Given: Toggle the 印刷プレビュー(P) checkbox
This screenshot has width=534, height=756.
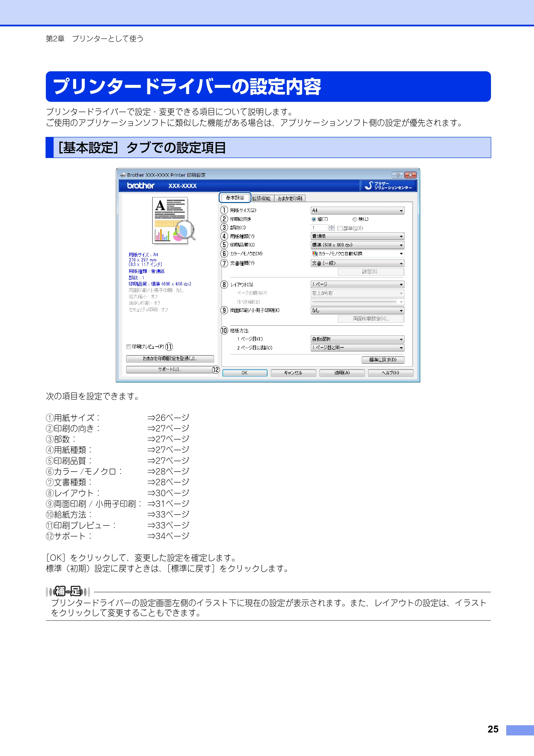Looking at the screenshot, I should click(129, 346).
